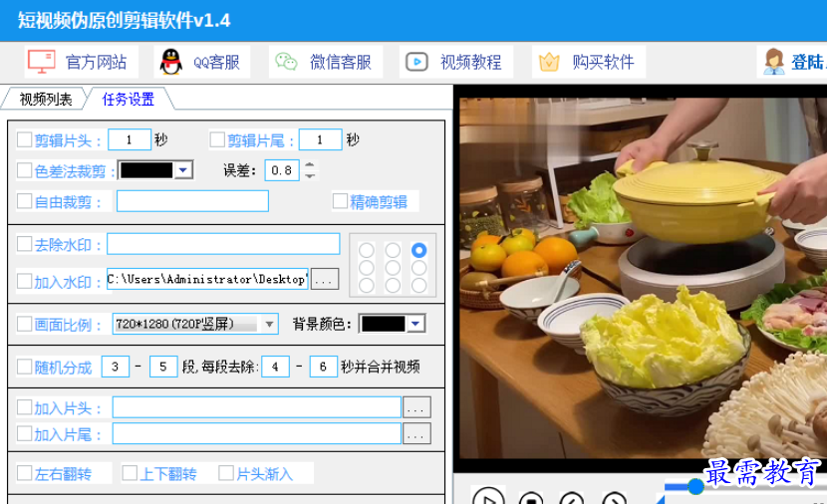Open 视频教程 text button

(x=471, y=62)
